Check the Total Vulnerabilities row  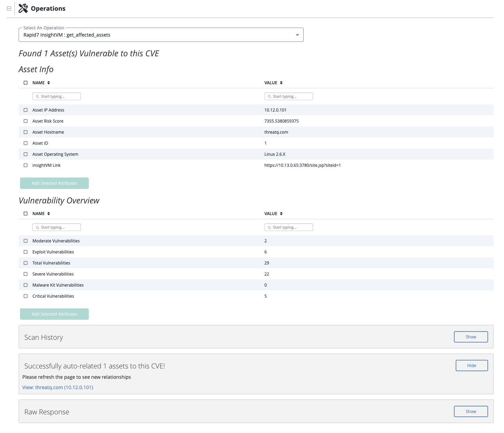(26, 263)
